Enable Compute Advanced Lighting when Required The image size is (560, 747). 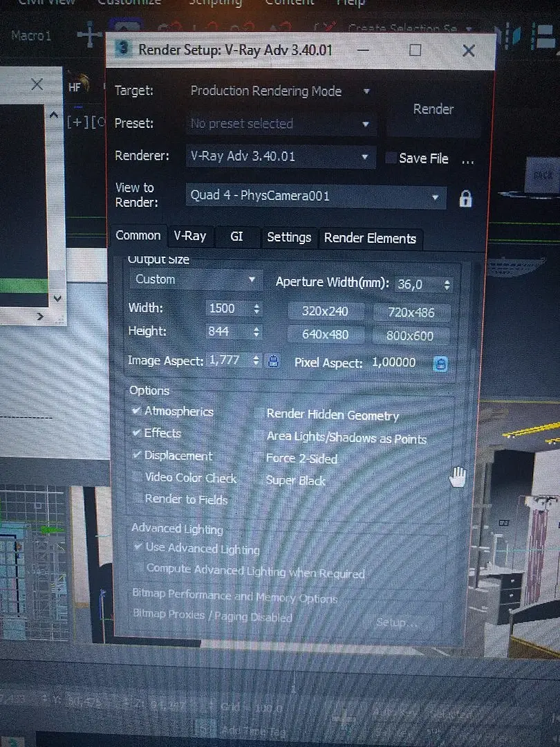pos(138,567)
